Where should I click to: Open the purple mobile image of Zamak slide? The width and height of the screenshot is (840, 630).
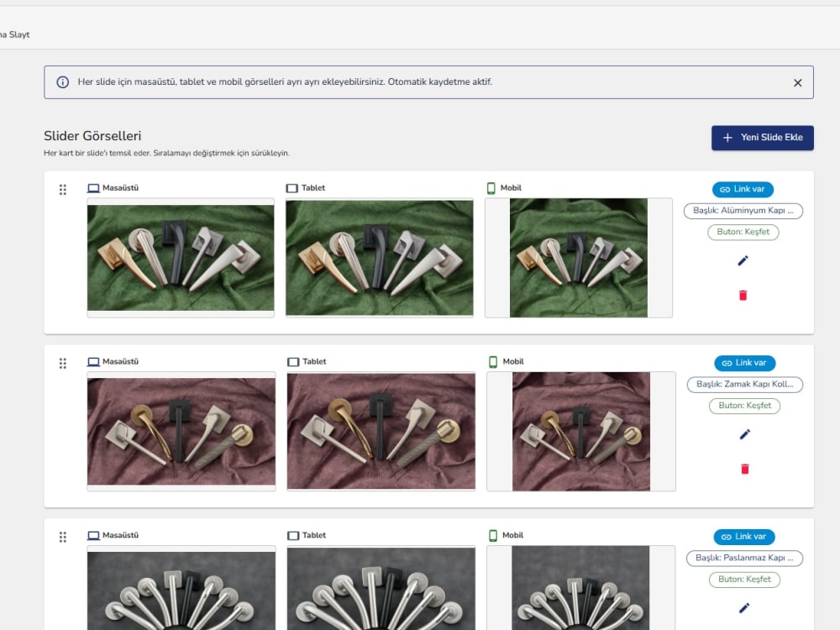click(580, 431)
